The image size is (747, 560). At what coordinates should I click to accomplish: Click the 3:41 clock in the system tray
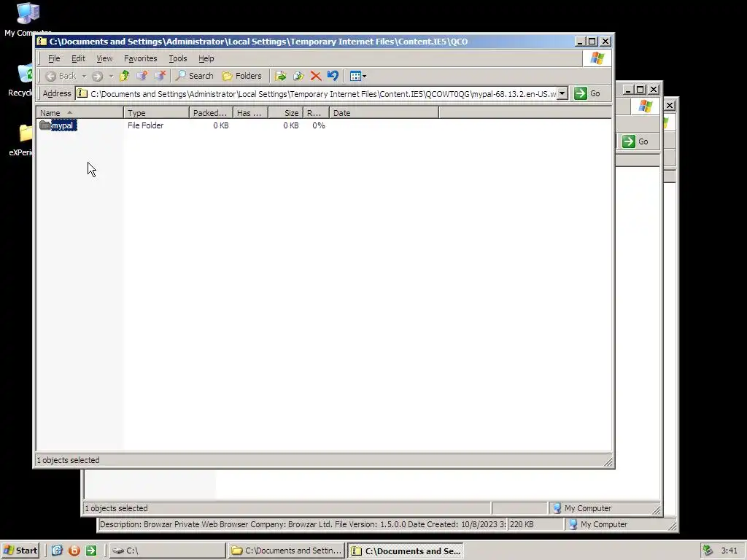[729, 551]
